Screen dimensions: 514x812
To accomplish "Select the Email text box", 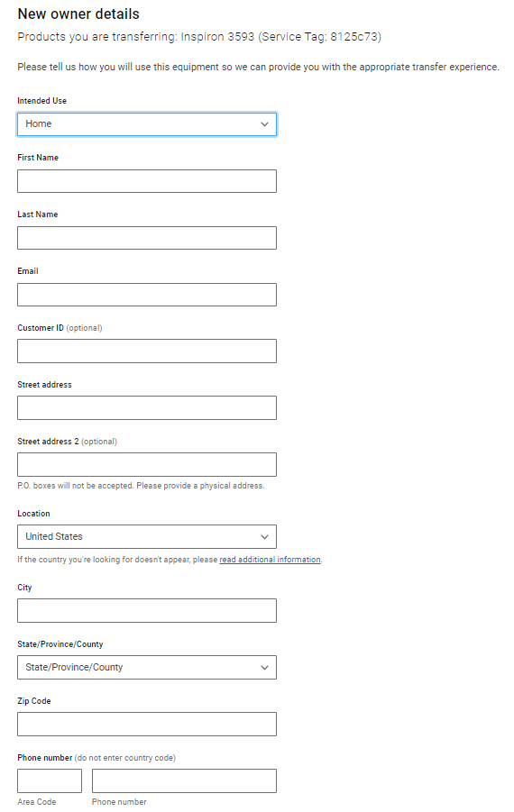I will tap(147, 295).
